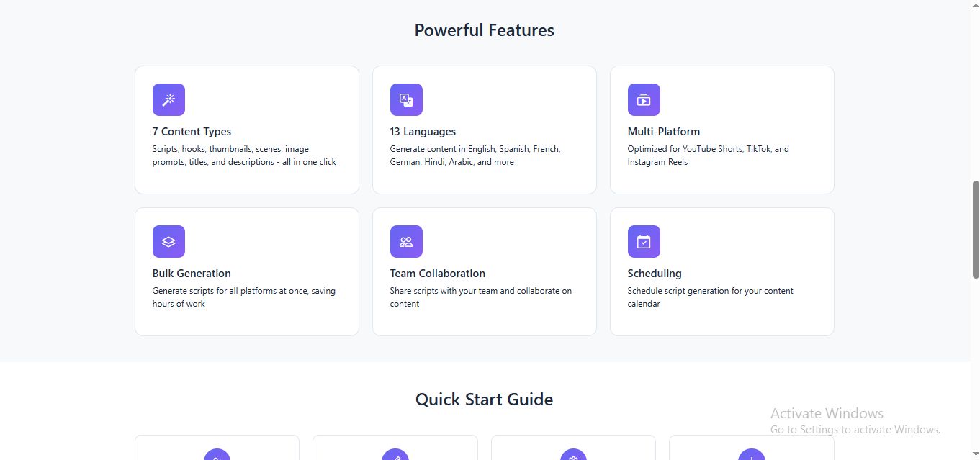Click the layers icon for Bulk Generation
Image resolution: width=980 pixels, height=460 pixels.
point(168,241)
